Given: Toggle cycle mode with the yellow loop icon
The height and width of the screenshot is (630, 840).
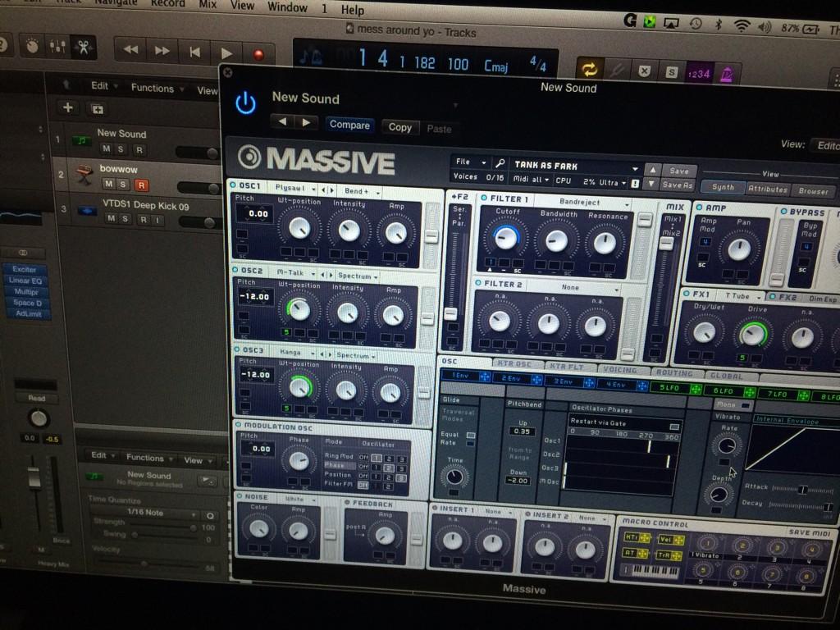Looking at the screenshot, I should tap(588, 71).
